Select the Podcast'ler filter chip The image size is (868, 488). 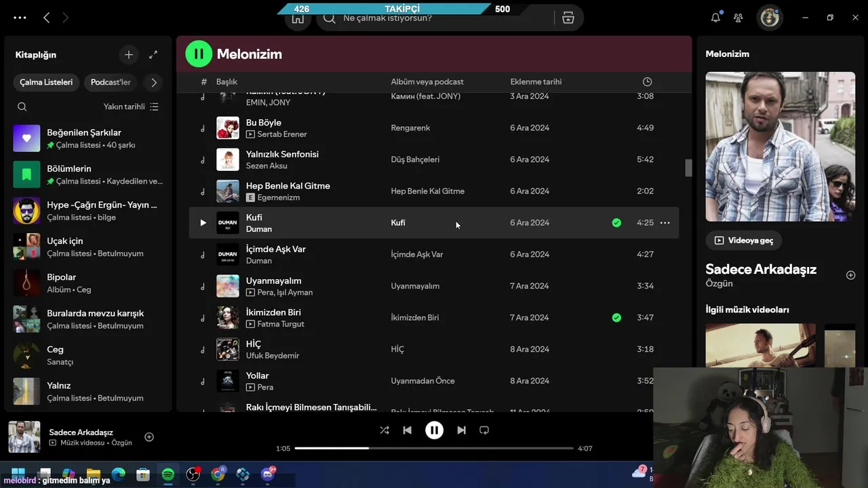click(111, 82)
